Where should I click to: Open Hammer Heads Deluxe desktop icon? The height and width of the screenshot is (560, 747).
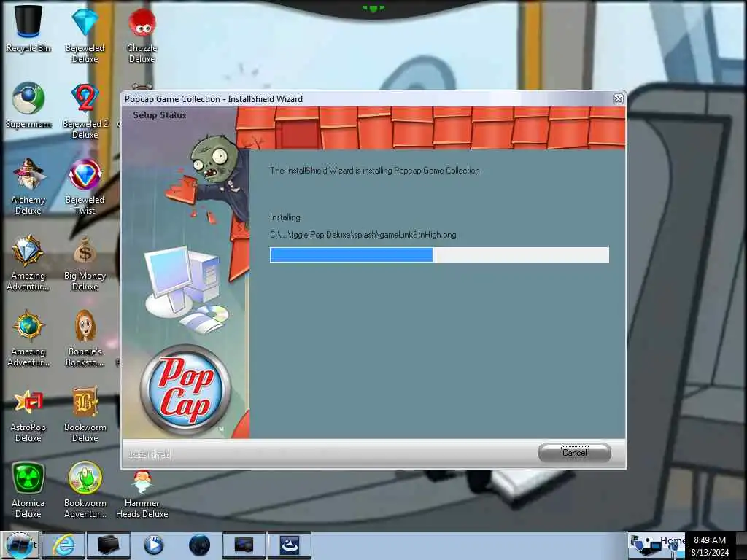pos(142,493)
